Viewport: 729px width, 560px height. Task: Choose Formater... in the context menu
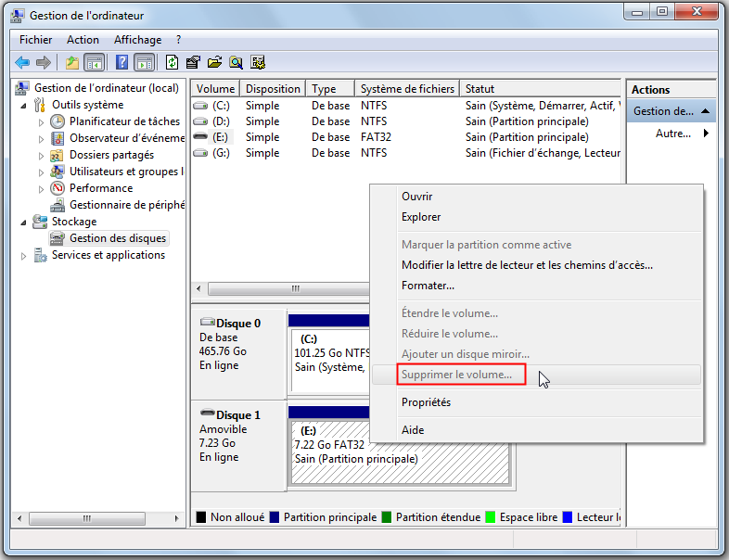pyautogui.click(x=428, y=286)
